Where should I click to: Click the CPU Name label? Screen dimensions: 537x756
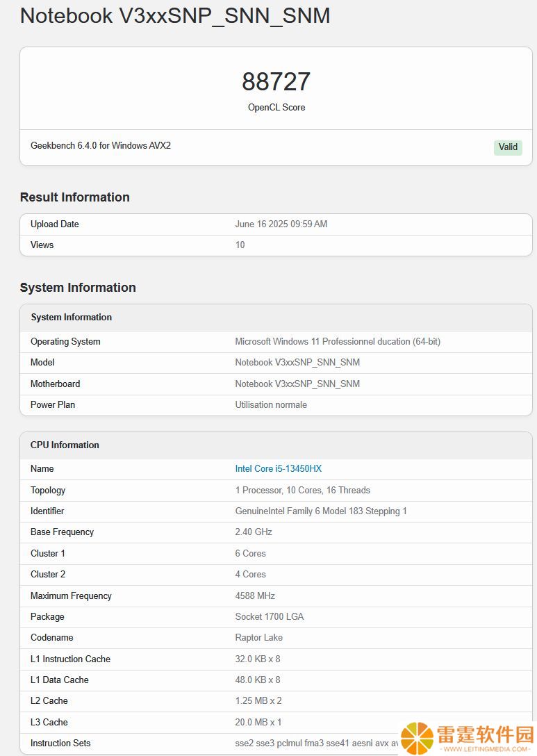[42, 468]
